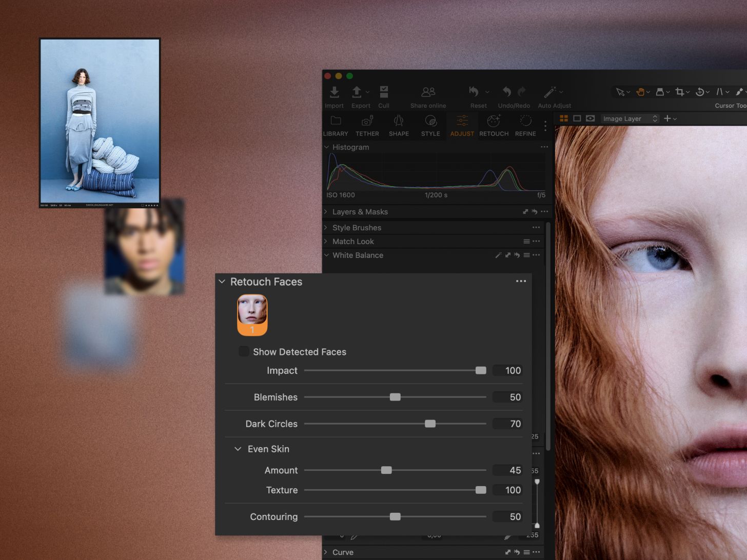The image size is (747, 560).
Task: Enable the Show Detected Faces checkbox
Action: click(x=244, y=351)
